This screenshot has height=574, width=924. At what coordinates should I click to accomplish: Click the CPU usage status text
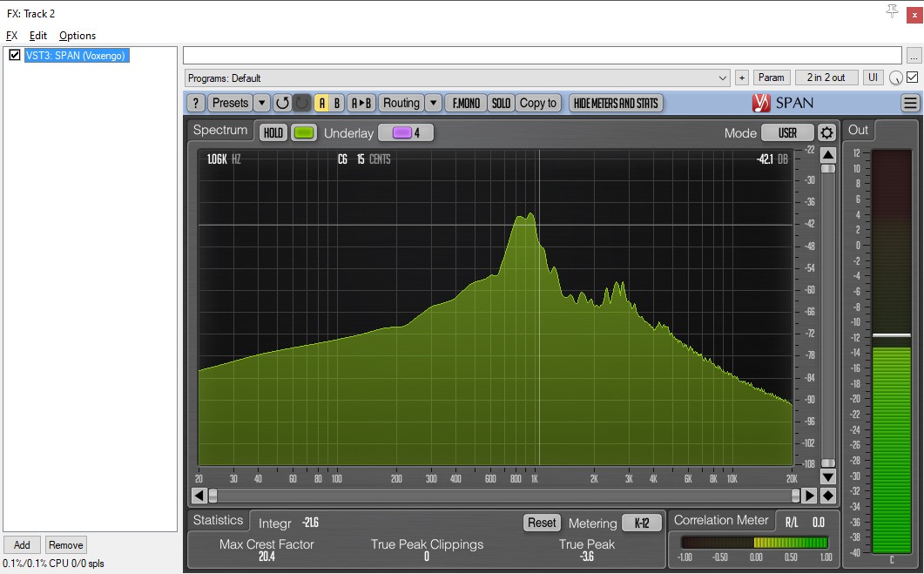54,564
